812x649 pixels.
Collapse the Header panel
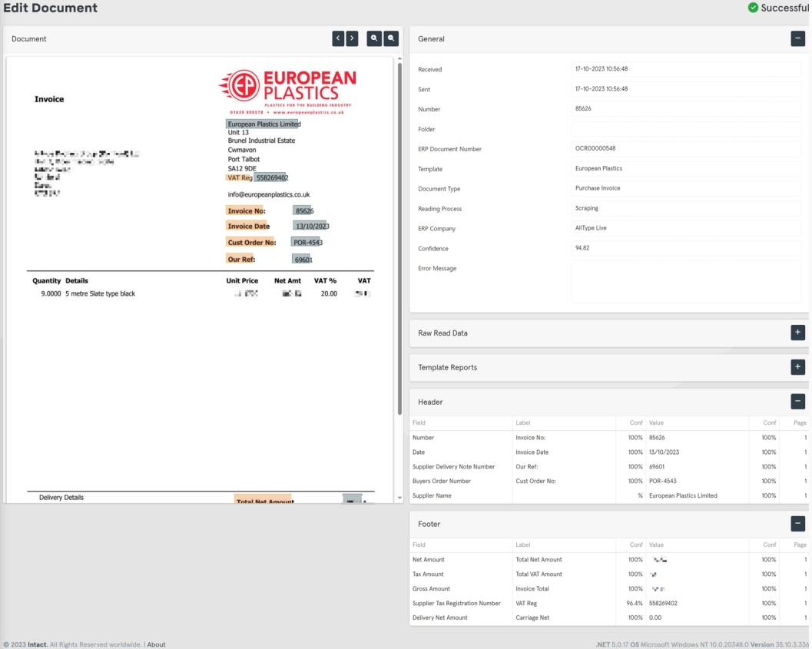(797, 401)
